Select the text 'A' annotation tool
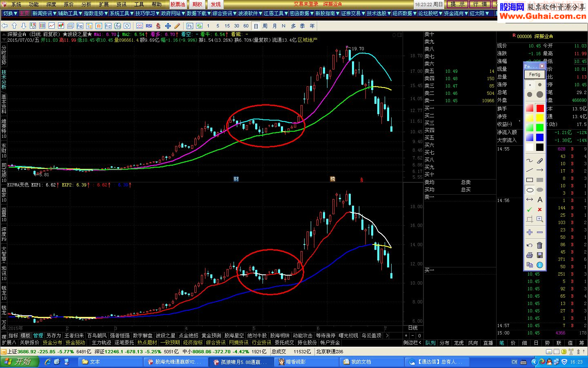The width and height of the screenshot is (588, 368). pos(540,200)
